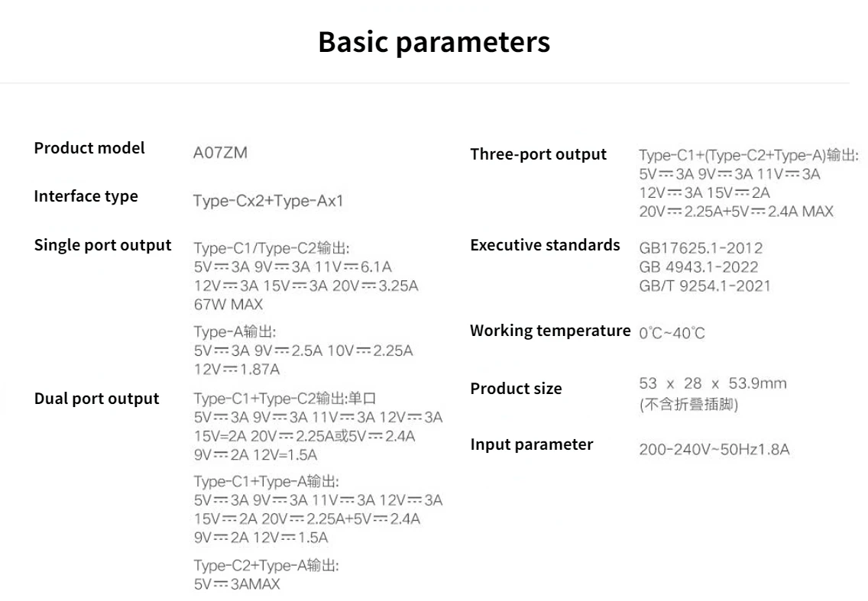Click the Interface type label
The width and height of the screenshot is (868, 601).
(86, 196)
